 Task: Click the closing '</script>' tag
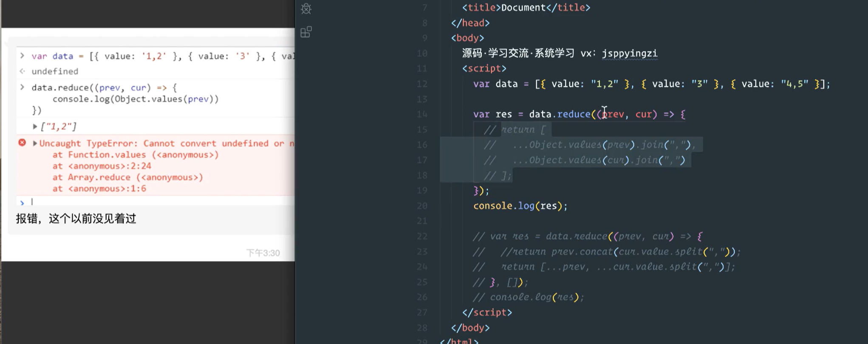[x=487, y=313]
